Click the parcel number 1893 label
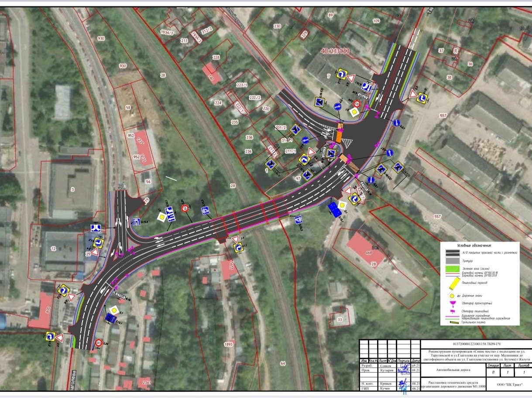The image size is (532, 398). click(x=228, y=344)
